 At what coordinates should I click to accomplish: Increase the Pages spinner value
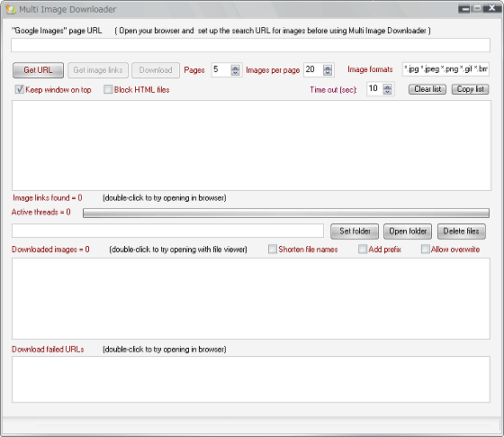pos(235,68)
